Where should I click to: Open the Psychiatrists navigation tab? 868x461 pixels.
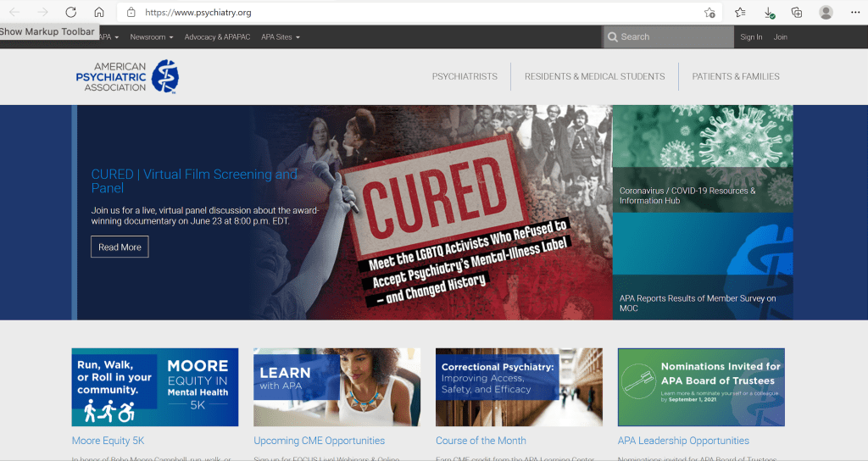click(465, 76)
